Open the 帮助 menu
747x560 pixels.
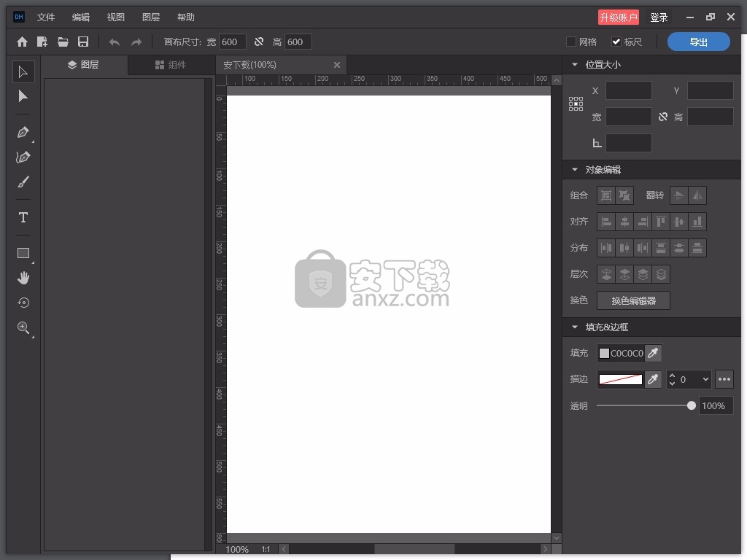point(186,17)
